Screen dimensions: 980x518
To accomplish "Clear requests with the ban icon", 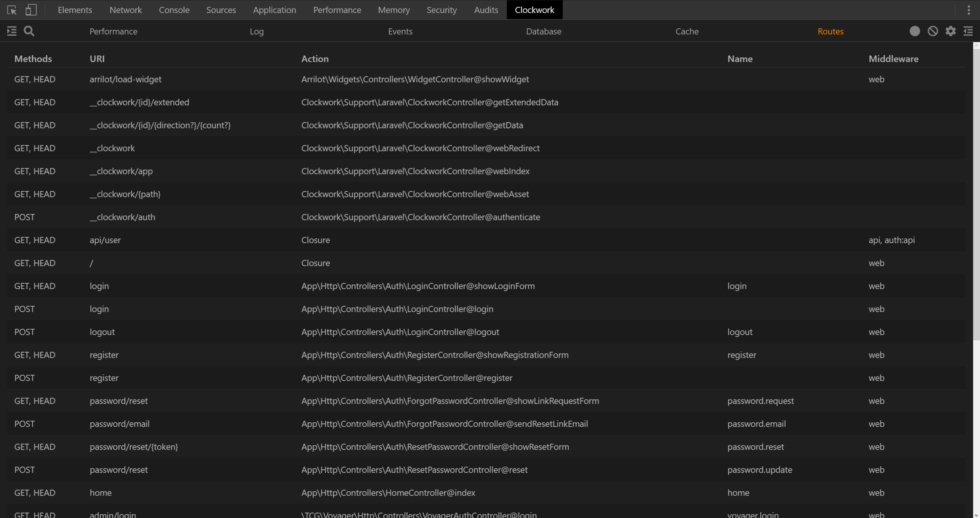I will click(x=933, y=31).
